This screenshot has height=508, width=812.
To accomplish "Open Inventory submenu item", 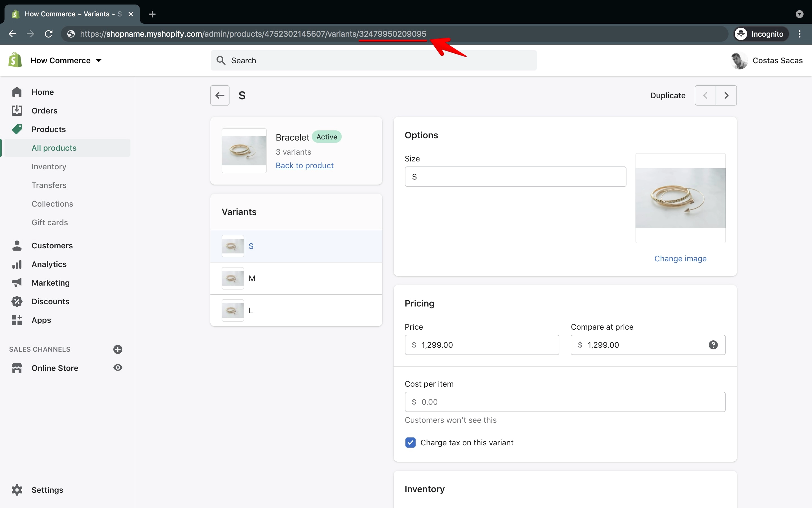I will tap(49, 167).
